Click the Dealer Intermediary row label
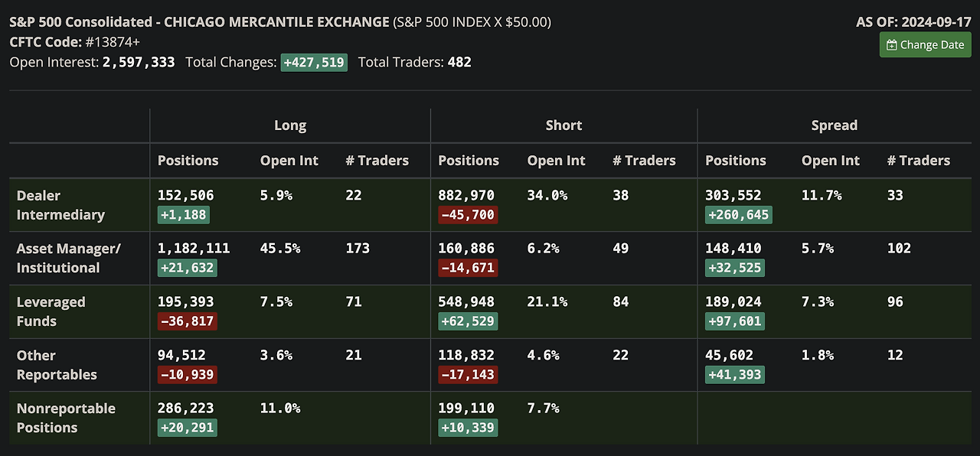 pos(60,205)
